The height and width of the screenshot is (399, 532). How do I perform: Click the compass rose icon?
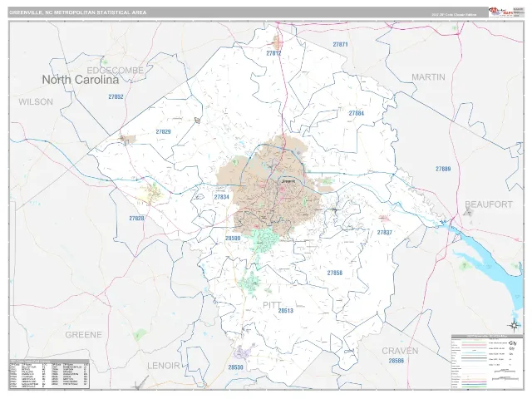515,325
